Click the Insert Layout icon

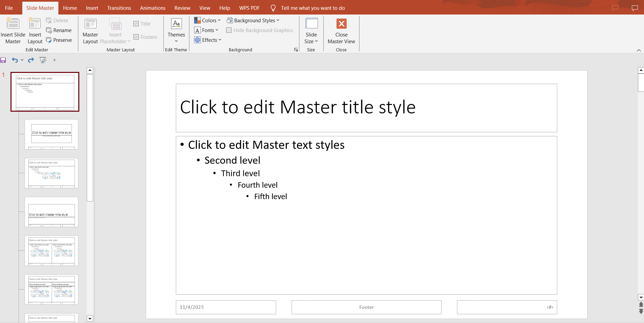[x=35, y=24]
